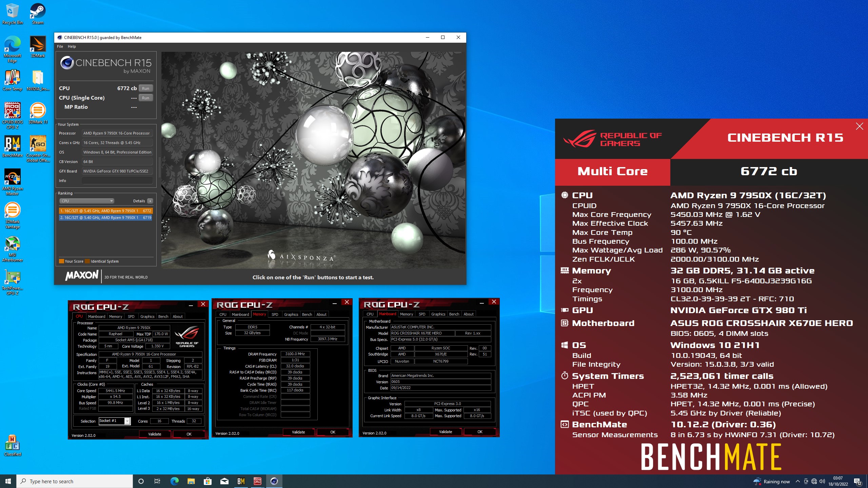Open Graphics tab in left CPU-Z window
The image size is (868, 488).
point(147,316)
